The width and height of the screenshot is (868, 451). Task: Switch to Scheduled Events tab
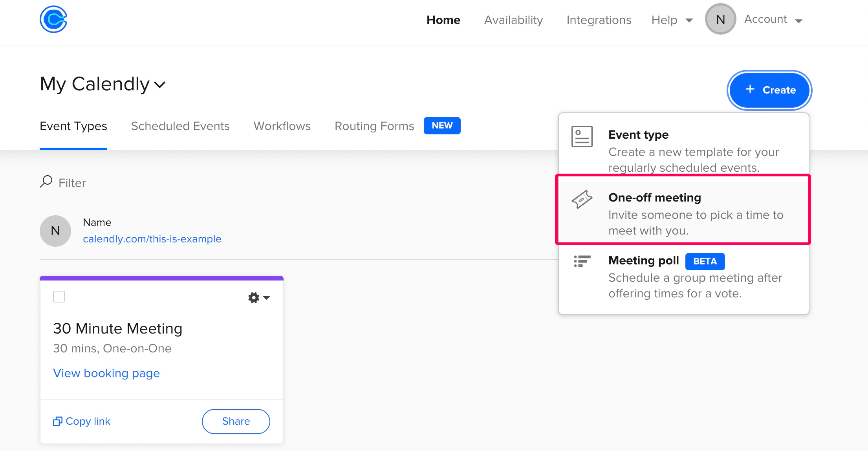180,126
